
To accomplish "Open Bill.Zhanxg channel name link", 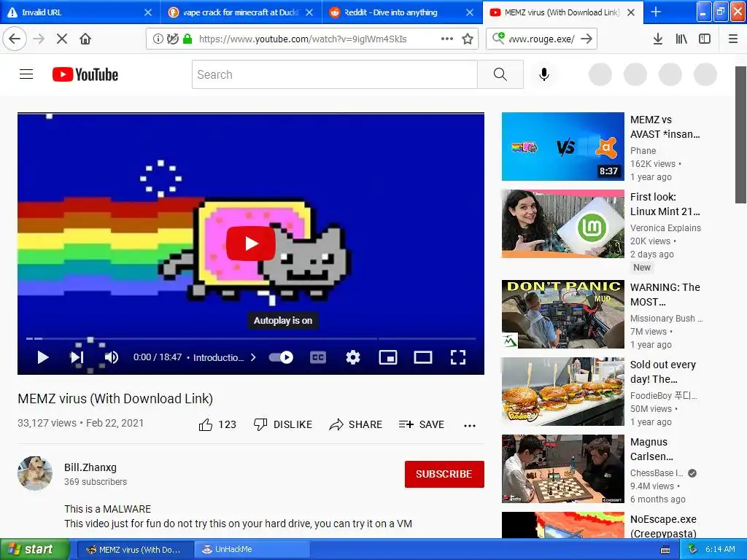I will point(90,467).
